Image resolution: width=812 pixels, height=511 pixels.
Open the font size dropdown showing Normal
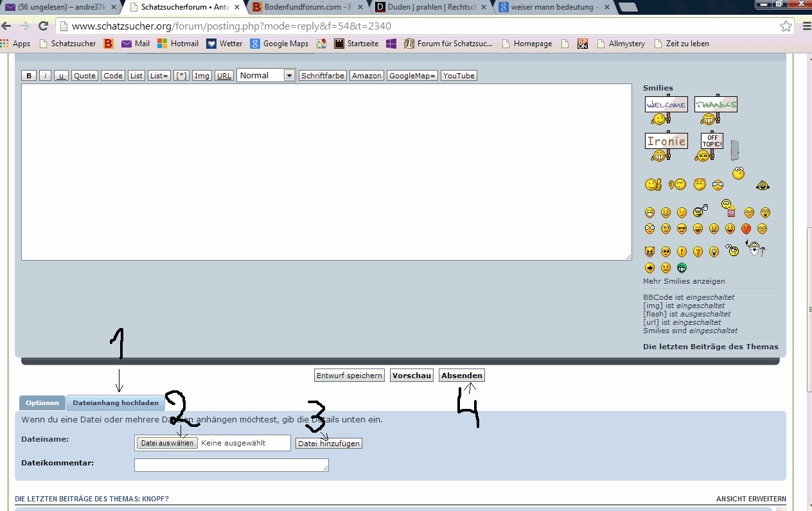tap(265, 76)
